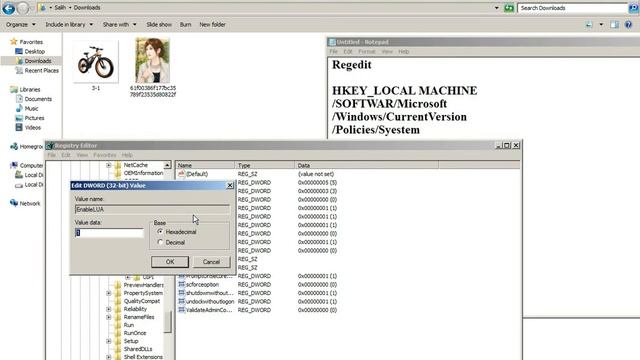
Task: Open Desktop in the Favorites list
Action: pyautogui.click(x=34, y=51)
